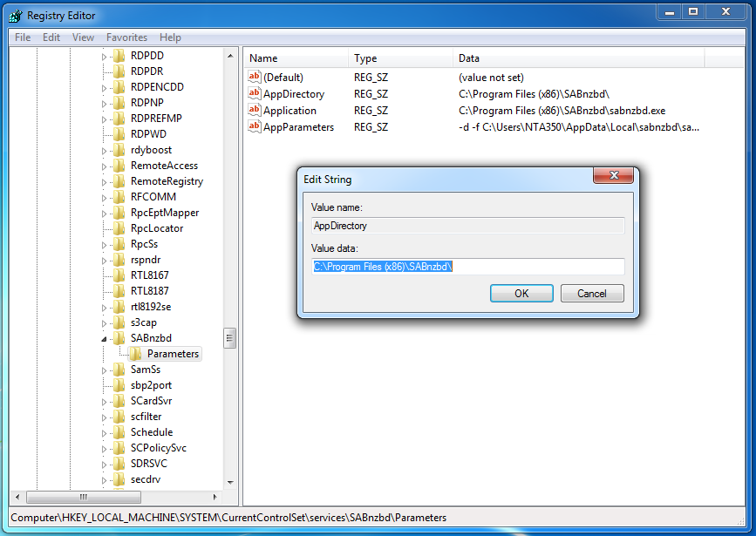756x536 pixels.
Task: Click the RDPNP folder icon
Action: [119, 103]
